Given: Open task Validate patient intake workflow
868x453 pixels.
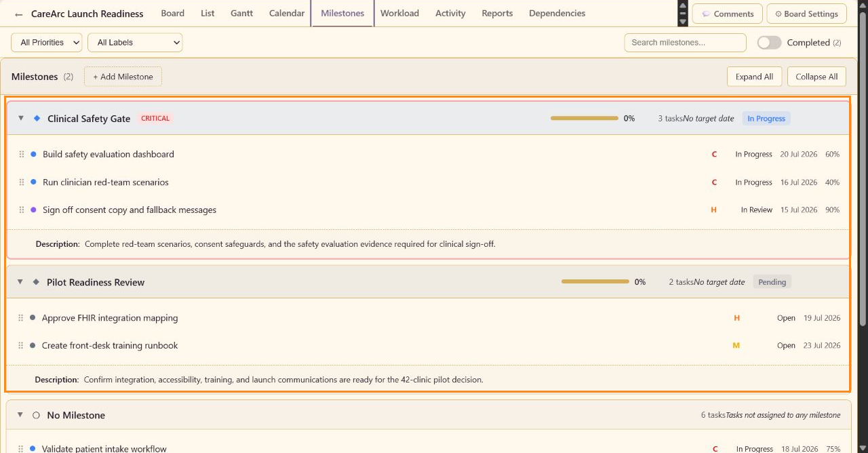Looking at the screenshot, I should (104, 448).
